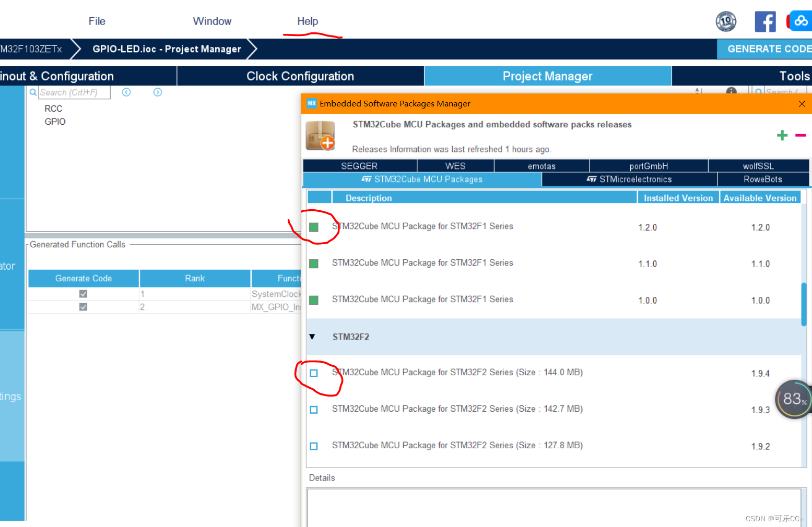Viewport: 812px width, 527px height.
Task: Click the GPIO-LED.ioc - Project Manager breadcrumb
Action: point(167,49)
